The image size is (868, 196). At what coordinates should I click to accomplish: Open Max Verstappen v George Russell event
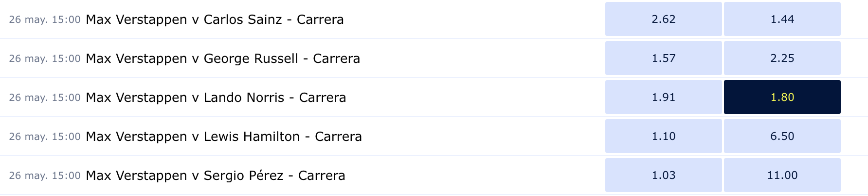pos(223,59)
